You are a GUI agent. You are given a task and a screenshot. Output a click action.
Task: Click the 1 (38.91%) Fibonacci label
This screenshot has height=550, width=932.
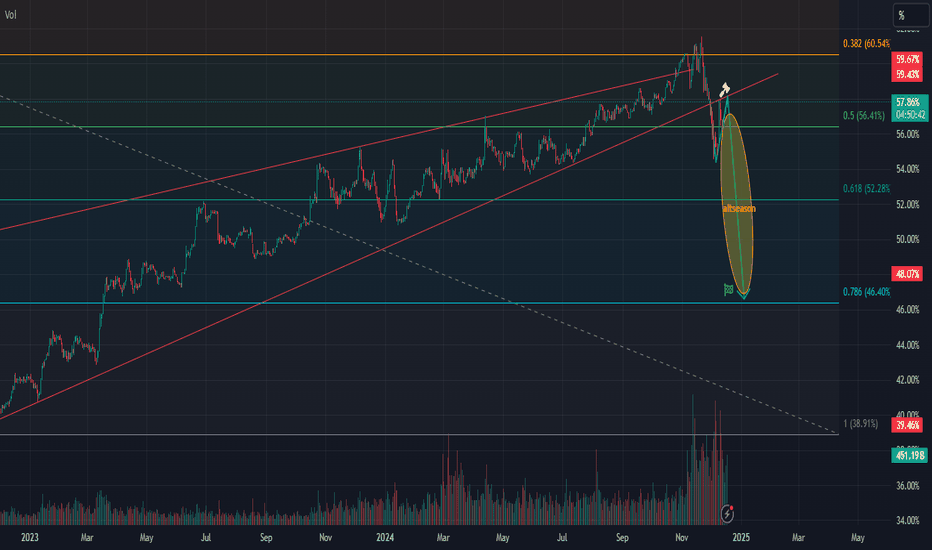pyautogui.click(x=860, y=423)
